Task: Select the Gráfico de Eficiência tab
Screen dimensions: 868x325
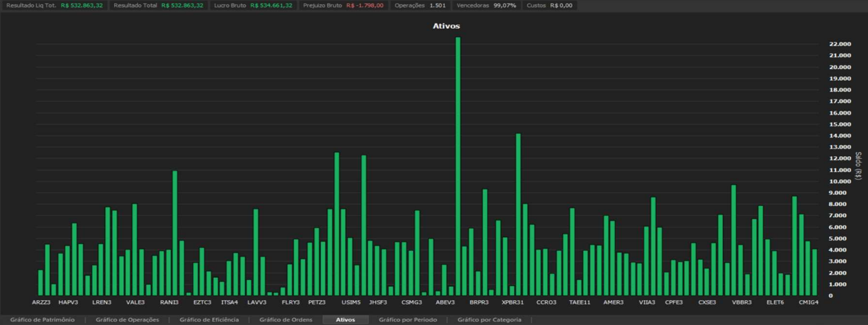Action: (x=209, y=319)
